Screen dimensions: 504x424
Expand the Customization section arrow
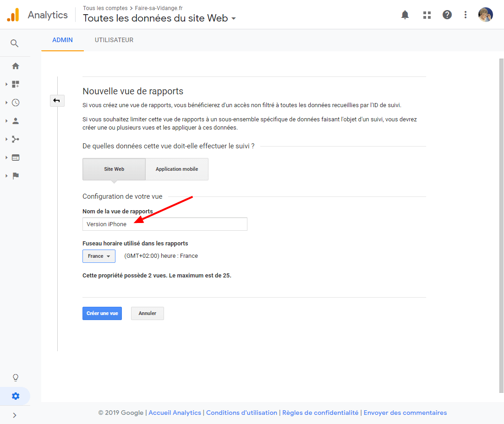click(6, 84)
